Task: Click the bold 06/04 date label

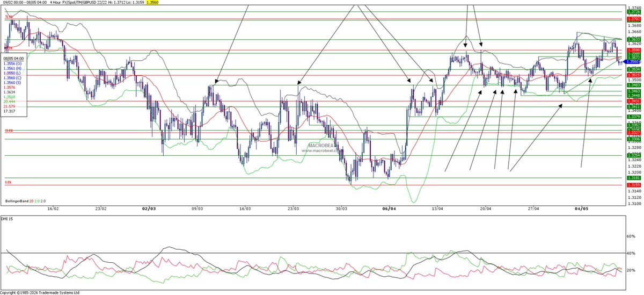Action: point(390,207)
